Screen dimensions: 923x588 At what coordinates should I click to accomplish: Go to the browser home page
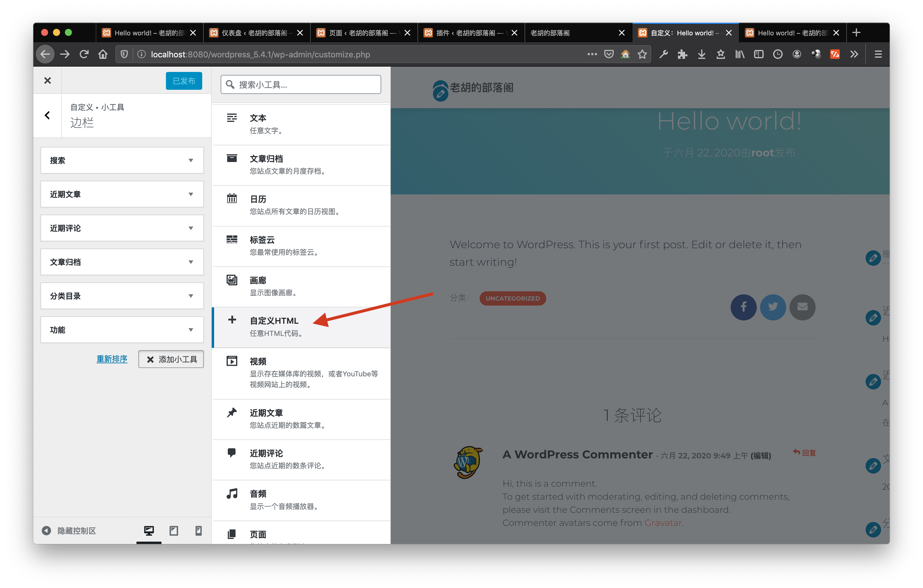(103, 54)
